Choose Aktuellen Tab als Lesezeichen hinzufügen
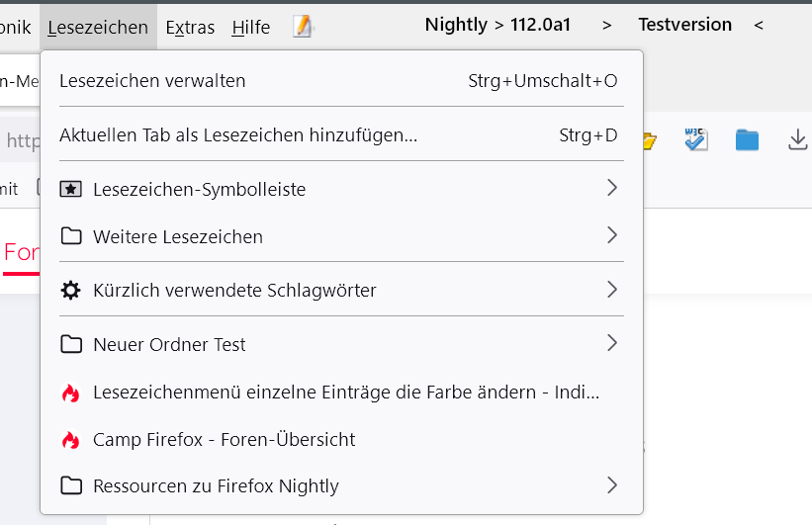This screenshot has width=812, height=525. 238,134
